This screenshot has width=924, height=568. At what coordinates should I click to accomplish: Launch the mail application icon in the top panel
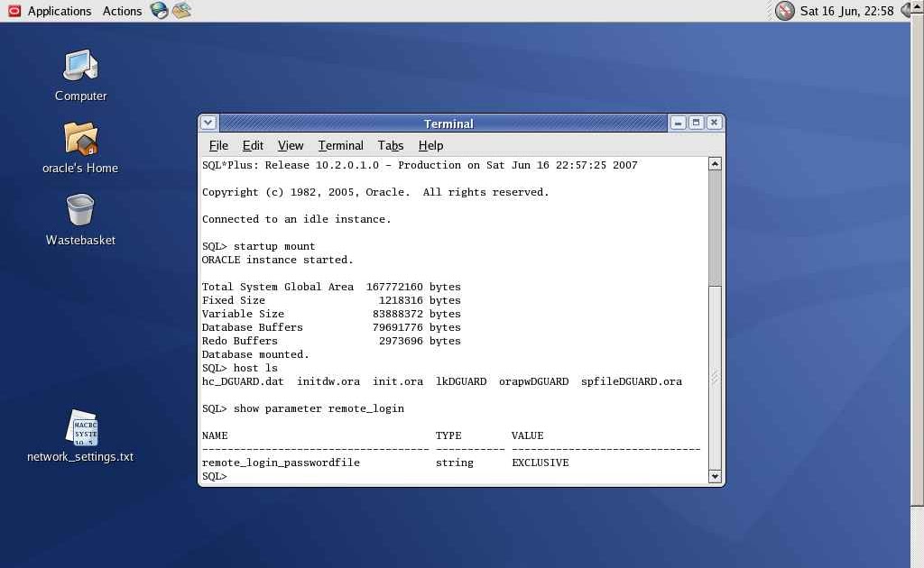(181, 11)
